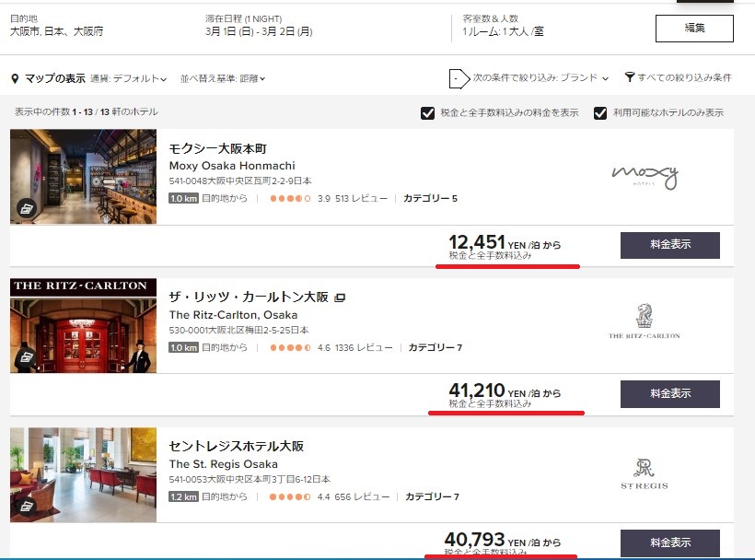Uncheck 税金と全手数料込みの料金を表示 checkbox
755x560 pixels.
pos(427,113)
